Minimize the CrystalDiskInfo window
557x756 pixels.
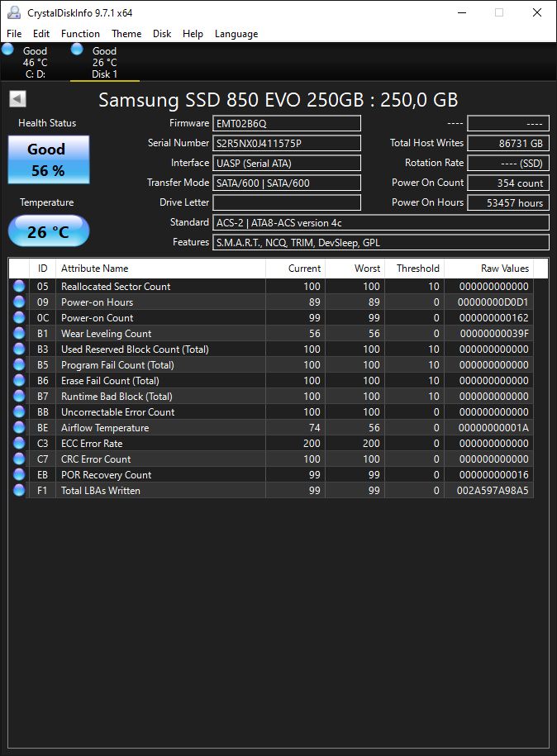462,12
